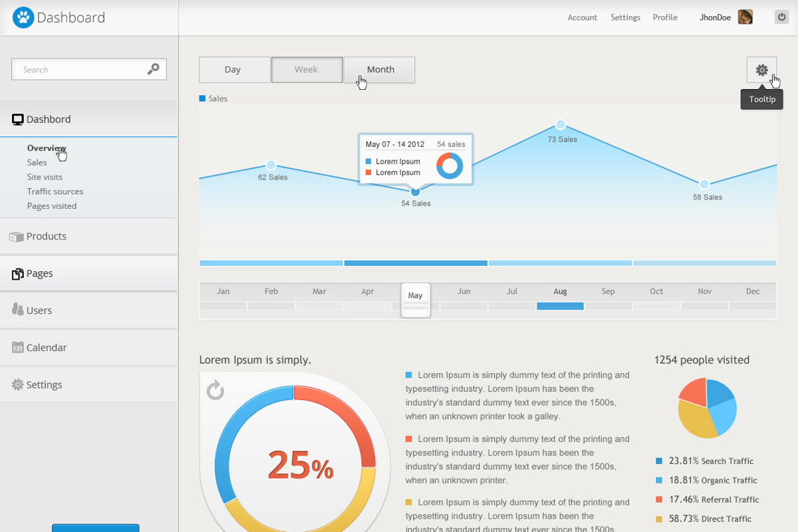
Task: Click 'May 07 - 14 2012' tooltip text
Action: pos(395,144)
